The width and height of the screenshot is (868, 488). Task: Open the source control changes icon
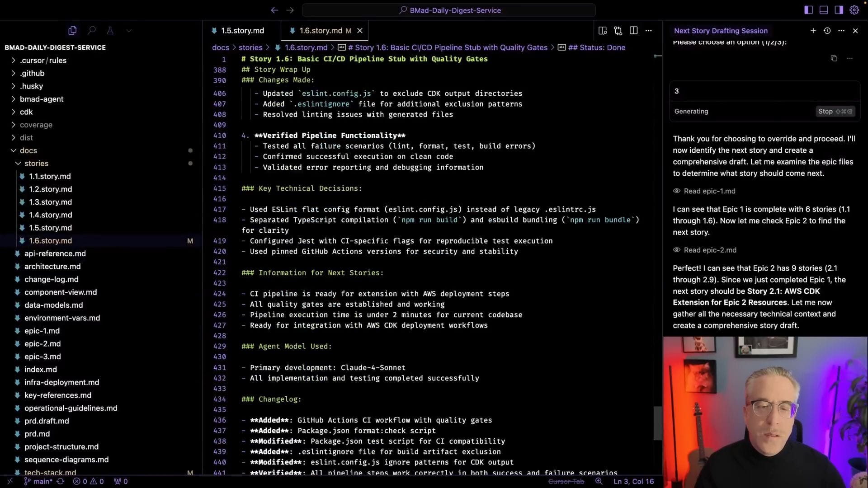(x=618, y=31)
